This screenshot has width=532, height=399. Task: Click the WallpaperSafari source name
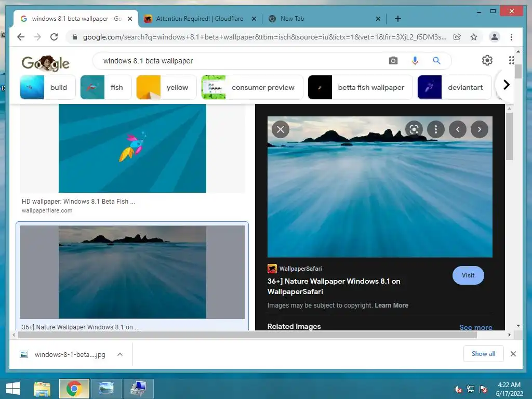coord(301,269)
